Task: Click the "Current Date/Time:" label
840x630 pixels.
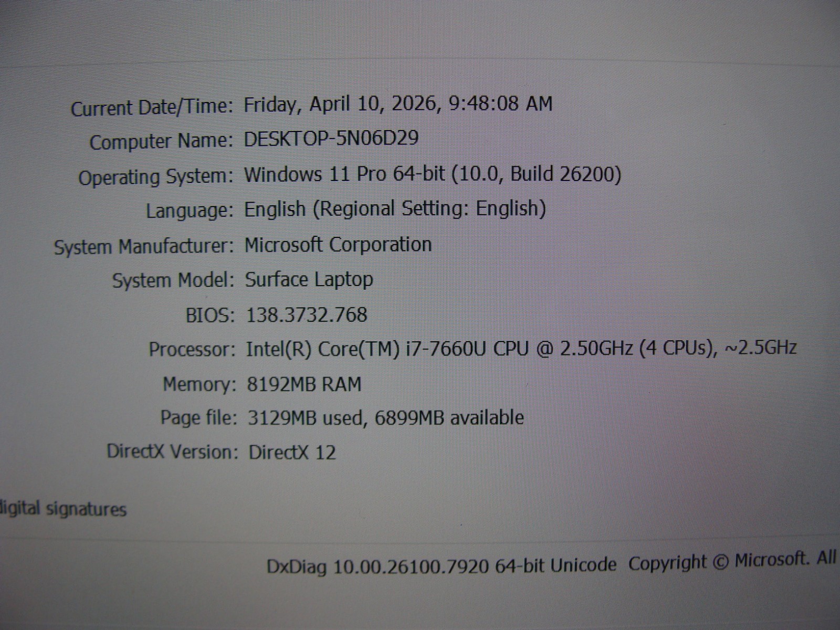Action: (x=152, y=108)
